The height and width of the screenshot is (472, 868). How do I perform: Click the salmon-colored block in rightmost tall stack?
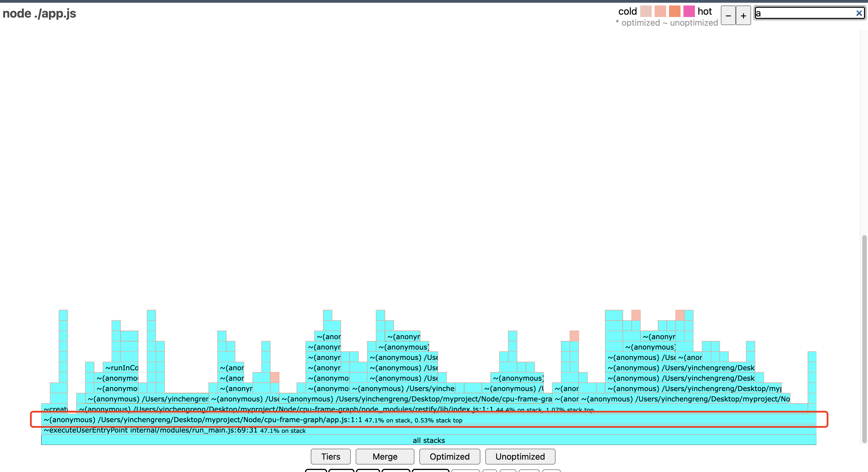(680, 315)
